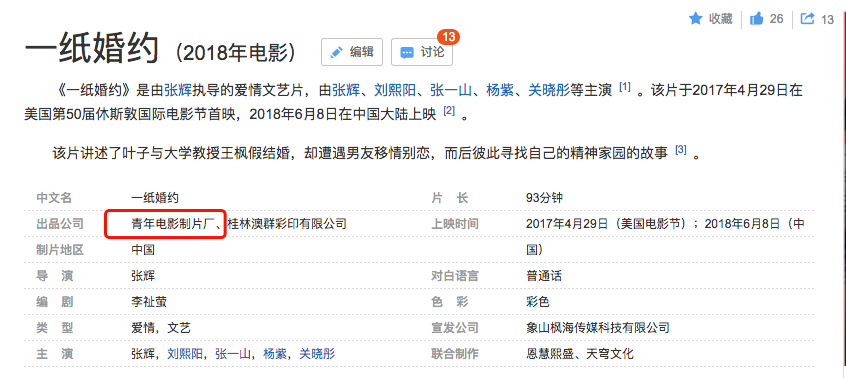The image size is (846, 378).
Task: Click the 联合制作 field label
Action: (454, 354)
